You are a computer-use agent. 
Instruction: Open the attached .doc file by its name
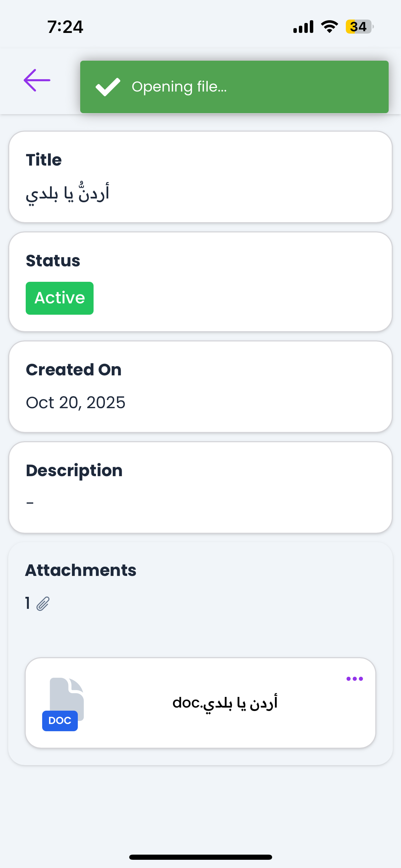click(225, 703)
